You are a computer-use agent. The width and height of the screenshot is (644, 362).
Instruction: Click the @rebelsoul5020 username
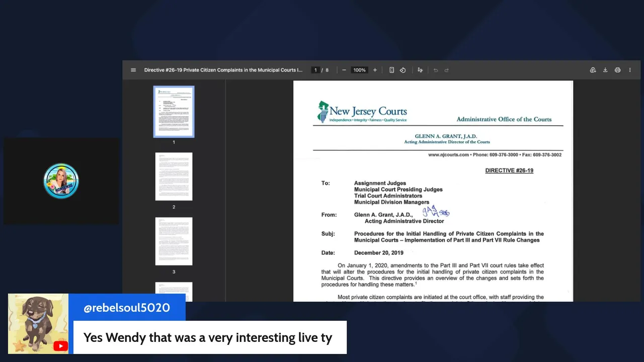tap(127, 308)
